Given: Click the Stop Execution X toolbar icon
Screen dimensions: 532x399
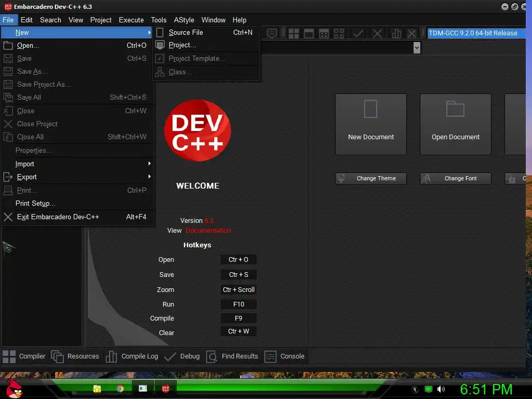Looking at the screenshot, I should coord(377,33).
